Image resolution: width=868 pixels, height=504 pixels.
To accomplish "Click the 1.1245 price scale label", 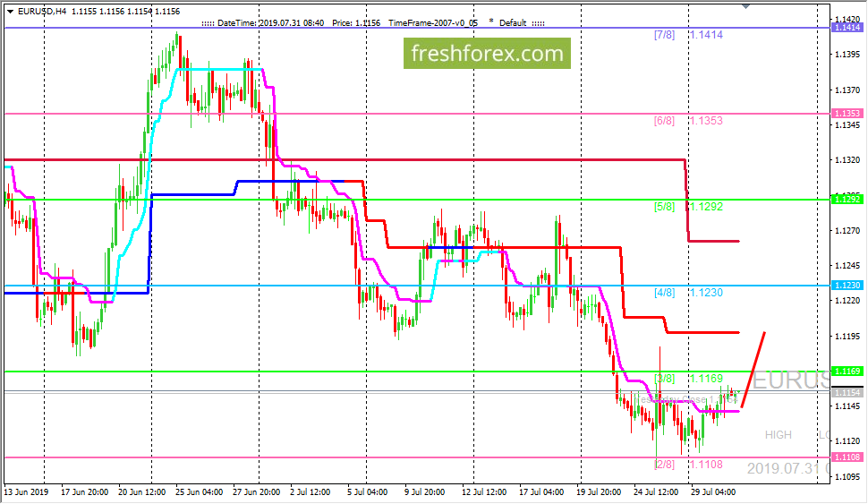I will click(x=847, y=266).
